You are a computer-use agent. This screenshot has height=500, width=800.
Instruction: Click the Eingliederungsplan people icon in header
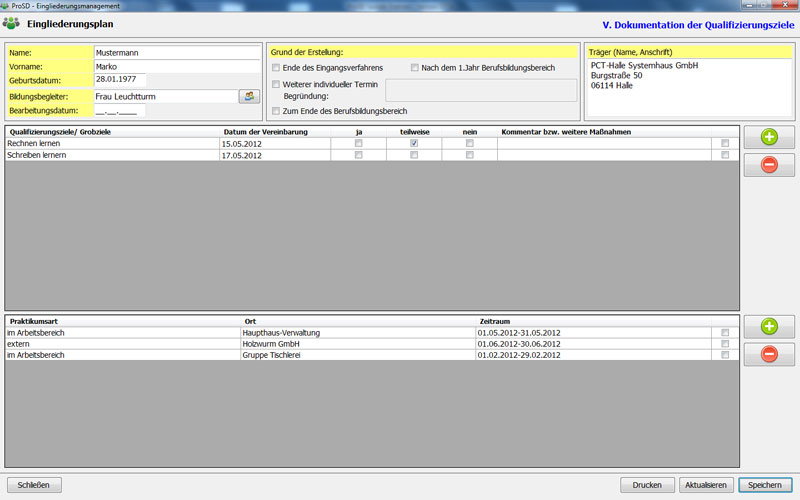click(12, 22)
